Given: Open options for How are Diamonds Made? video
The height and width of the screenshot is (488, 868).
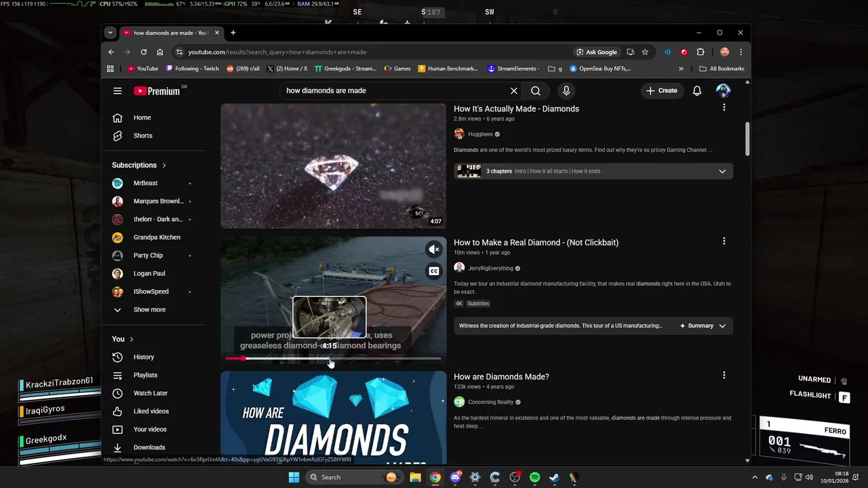Looking at the screenshot, I should click(x=724, y=375).
